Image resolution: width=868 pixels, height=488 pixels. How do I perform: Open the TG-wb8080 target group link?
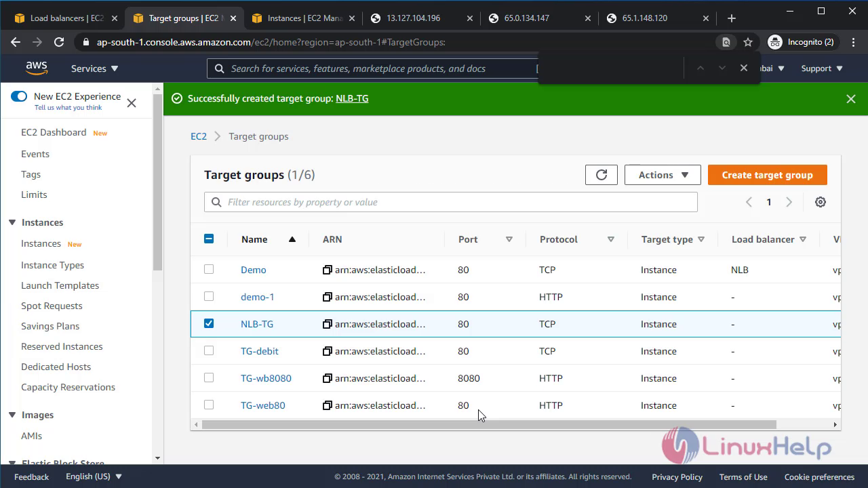click(x=266, y=378)
